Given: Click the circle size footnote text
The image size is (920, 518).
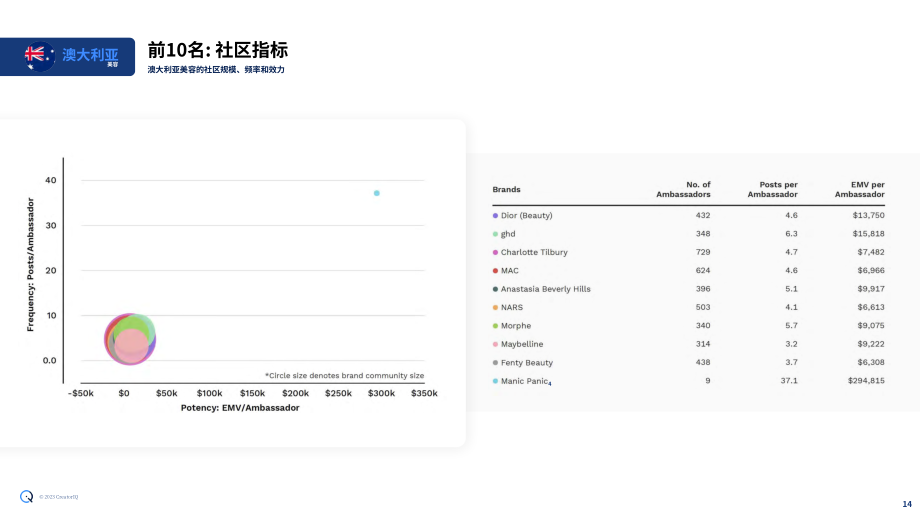Looking at the screenshot, I should (344, 375).
